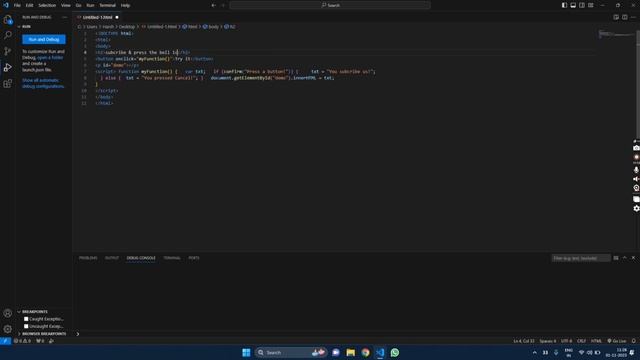640x360 pixels.
Task: Click the remote window status bar icon
Action: point(5,341)
